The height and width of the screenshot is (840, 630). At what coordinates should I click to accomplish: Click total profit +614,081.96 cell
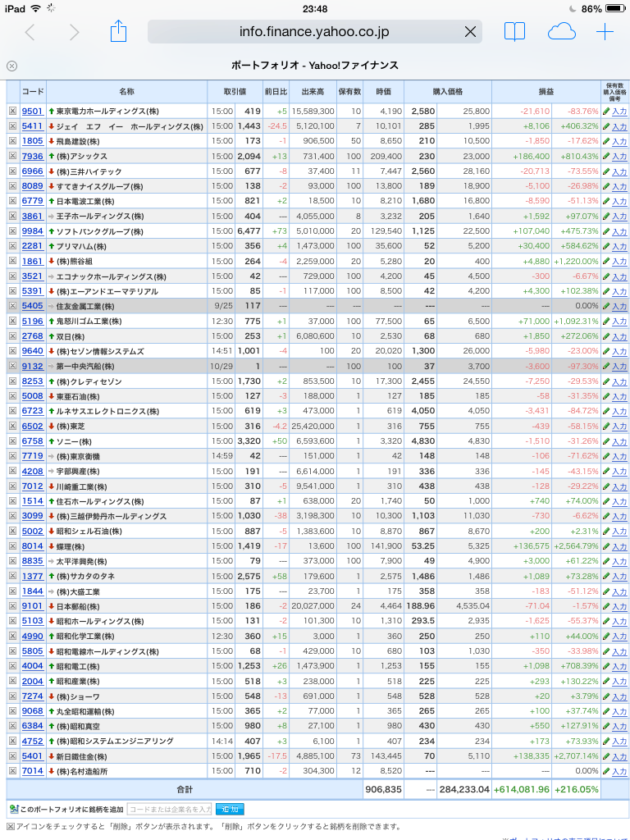tap(522, 790)
